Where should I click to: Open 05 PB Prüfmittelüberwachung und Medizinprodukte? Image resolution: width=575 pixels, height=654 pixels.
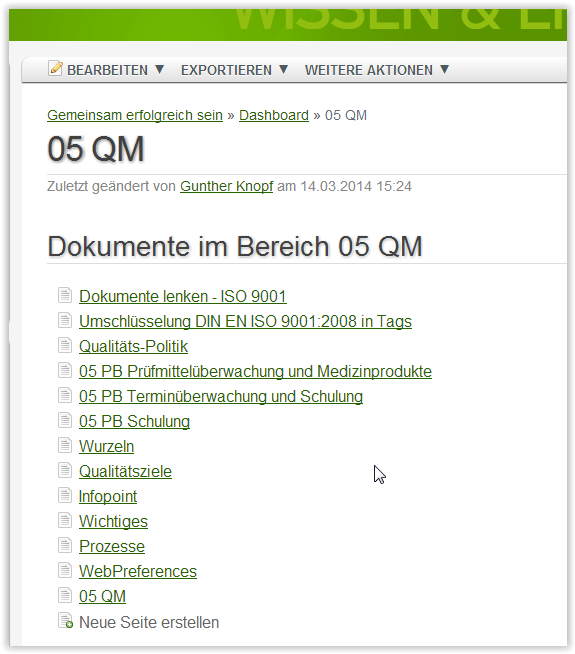click(256, 372)
